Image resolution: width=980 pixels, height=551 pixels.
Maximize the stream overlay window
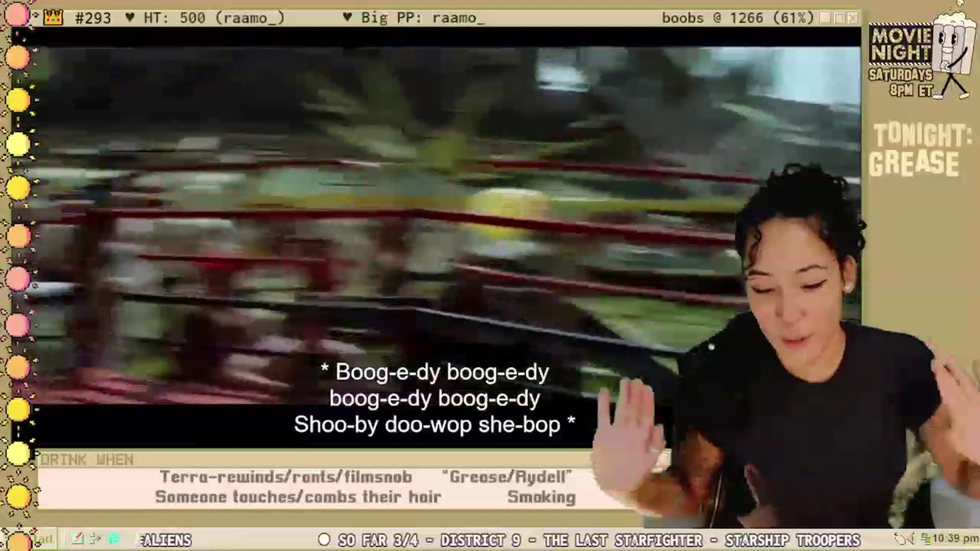840,18
